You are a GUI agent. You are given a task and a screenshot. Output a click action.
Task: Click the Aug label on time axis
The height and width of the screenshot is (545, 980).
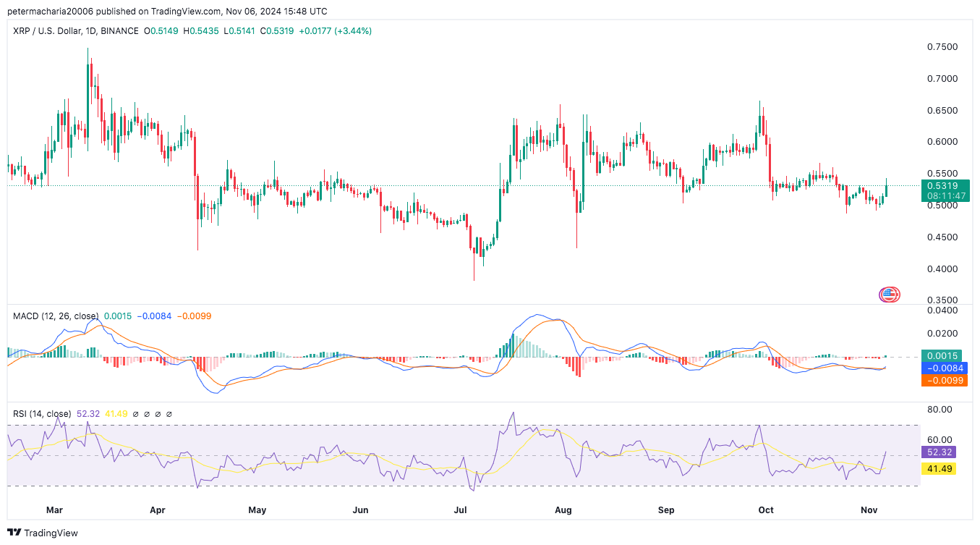click(563, 510)
